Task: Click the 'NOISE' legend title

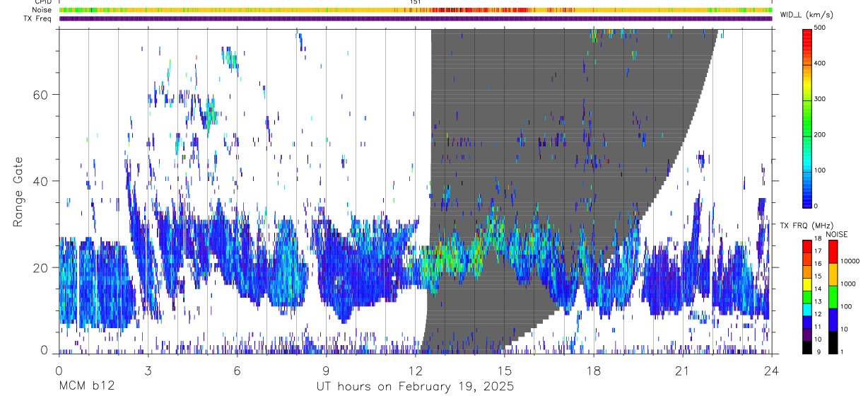Action: (835, 234)
